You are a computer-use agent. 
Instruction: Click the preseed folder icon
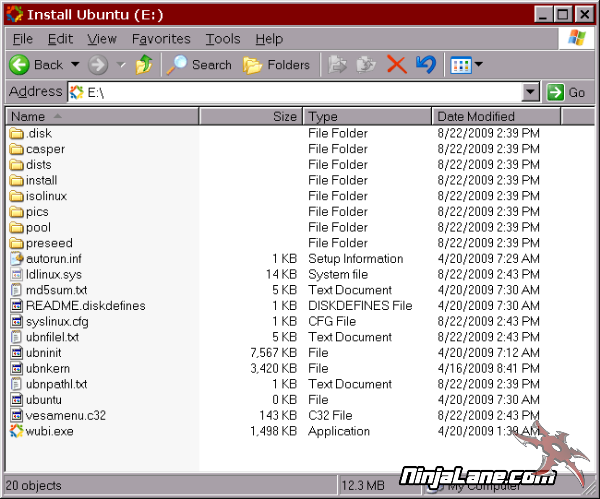pos(16,243)
